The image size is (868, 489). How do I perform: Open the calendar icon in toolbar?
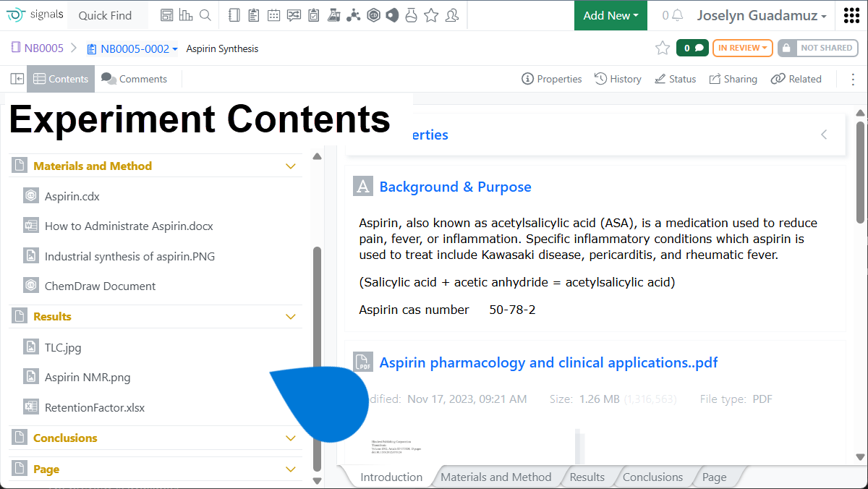point(273,15)
